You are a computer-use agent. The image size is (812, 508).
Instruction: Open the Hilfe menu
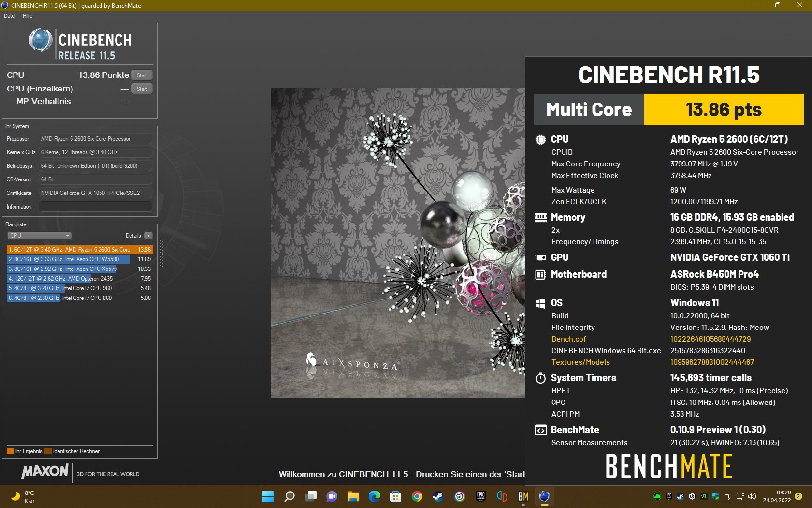(x=28, y=16)
